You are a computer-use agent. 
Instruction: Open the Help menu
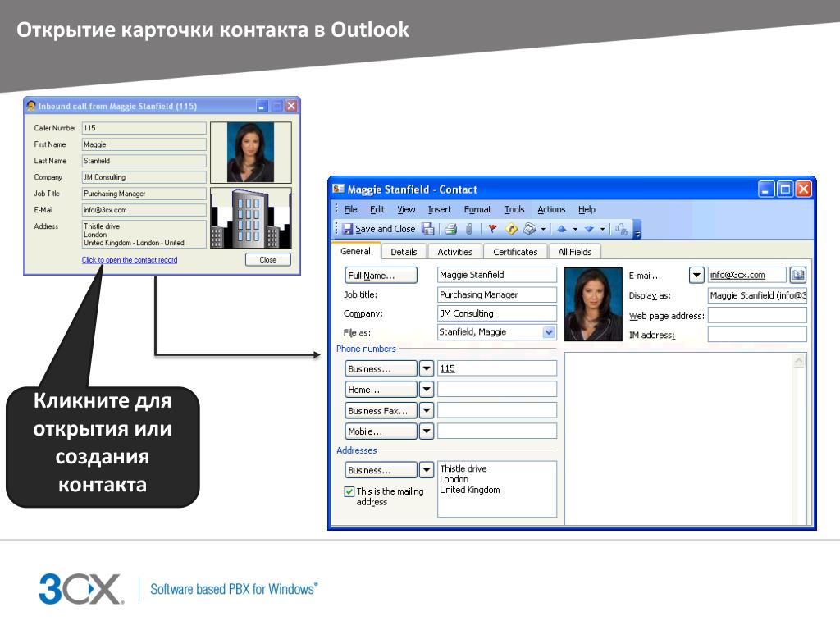587,209
